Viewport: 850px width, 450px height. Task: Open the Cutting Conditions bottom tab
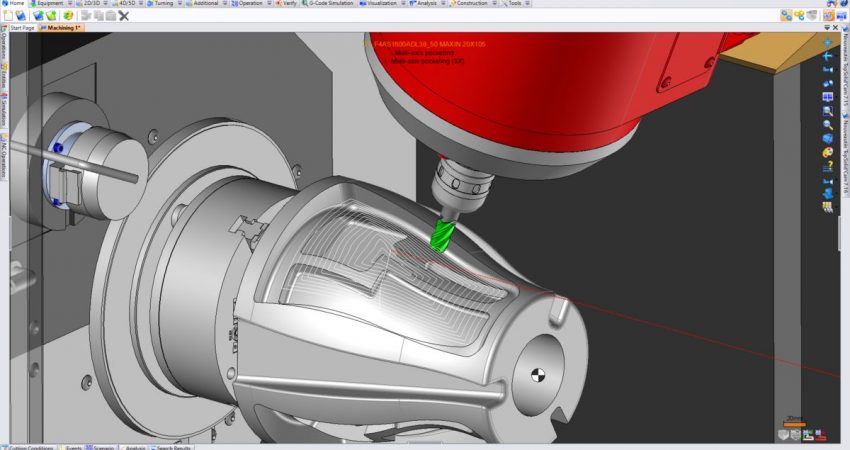(x=28, y=447)
